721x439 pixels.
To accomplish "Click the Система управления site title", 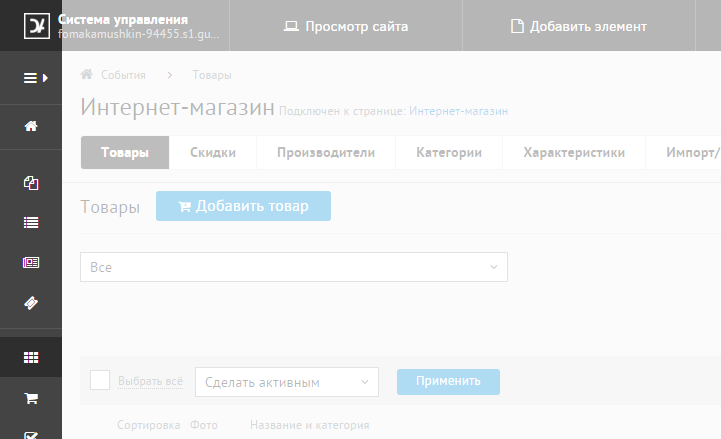I will point(123,19).
